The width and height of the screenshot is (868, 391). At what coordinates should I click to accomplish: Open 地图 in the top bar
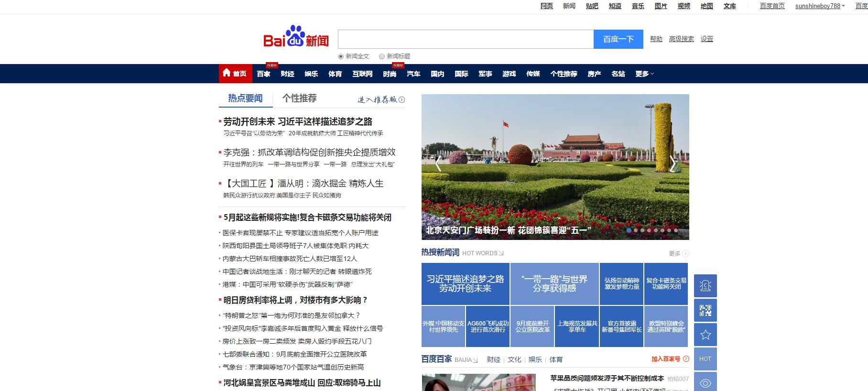[x=707, y=6]
